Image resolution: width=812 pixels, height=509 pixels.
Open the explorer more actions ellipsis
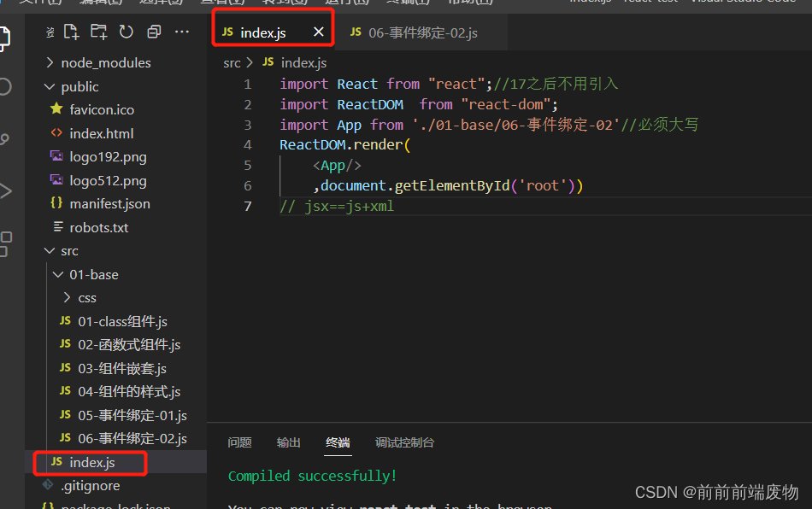(x=182, y=32)
